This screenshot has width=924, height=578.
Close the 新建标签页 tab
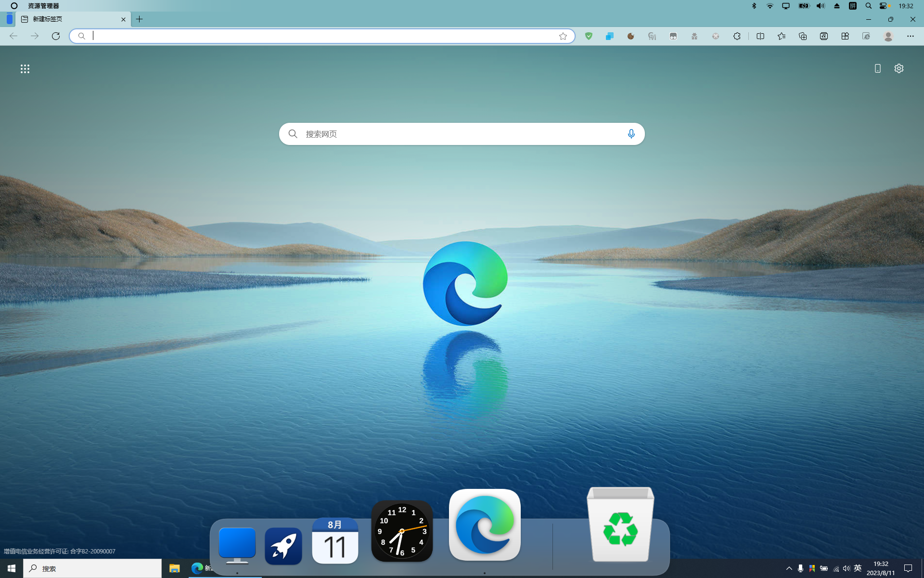pos(123,19)
